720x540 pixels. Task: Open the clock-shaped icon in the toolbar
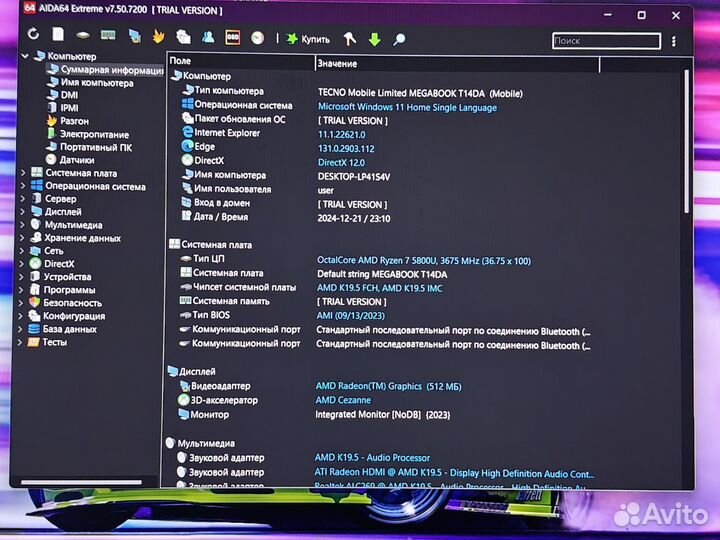pyautogui.click(x=257, y=37)
